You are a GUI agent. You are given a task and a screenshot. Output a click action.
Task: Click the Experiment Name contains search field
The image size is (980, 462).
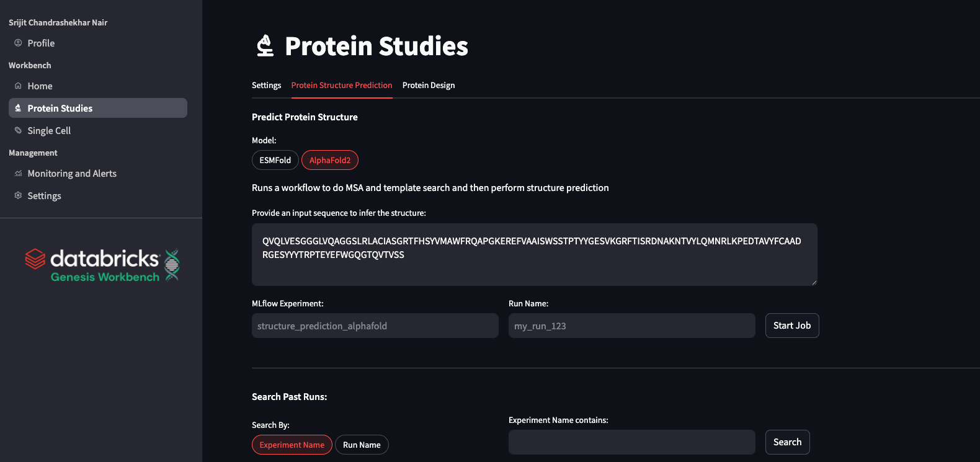click(x=631, y=442)
